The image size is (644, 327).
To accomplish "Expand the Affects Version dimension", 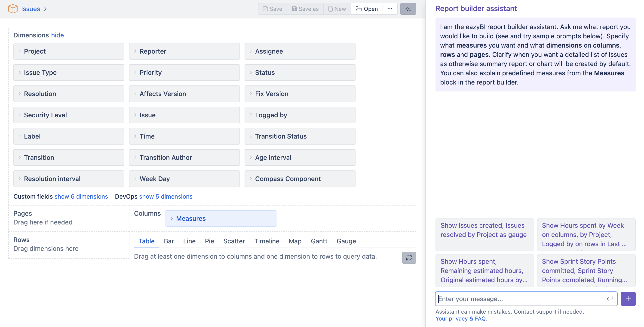I will 184,94.
